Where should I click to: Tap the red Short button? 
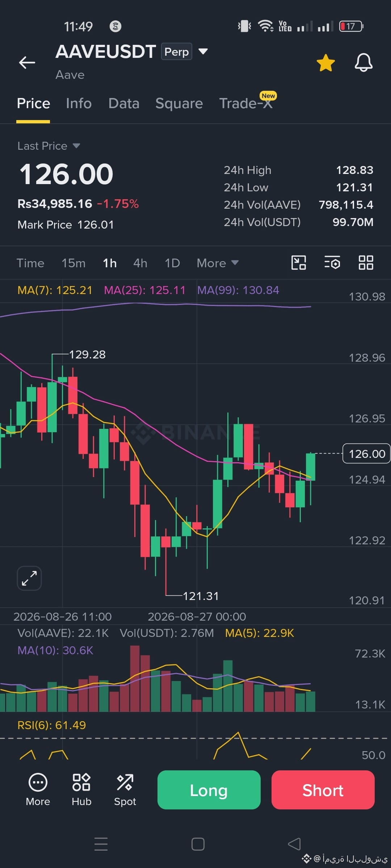coord(323,790)
